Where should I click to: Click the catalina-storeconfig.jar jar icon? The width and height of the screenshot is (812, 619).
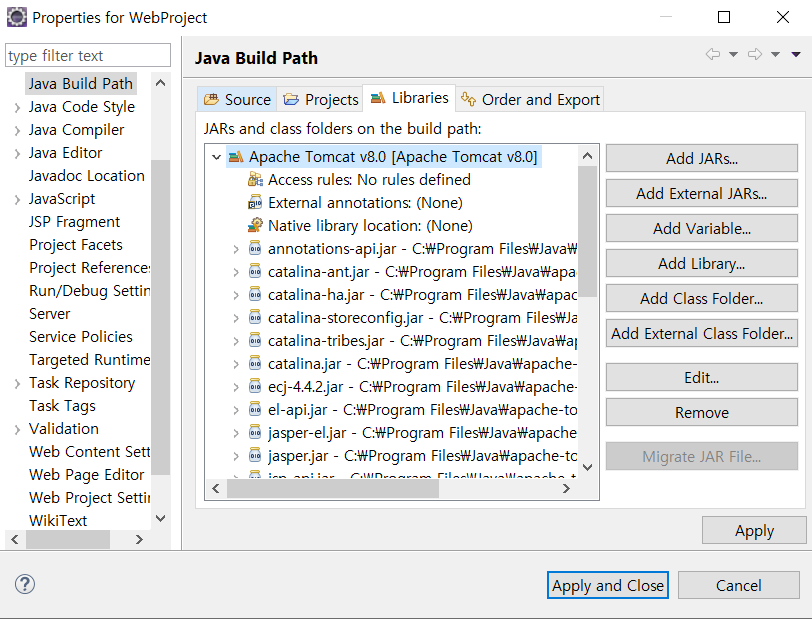click(x=255, y=318)
